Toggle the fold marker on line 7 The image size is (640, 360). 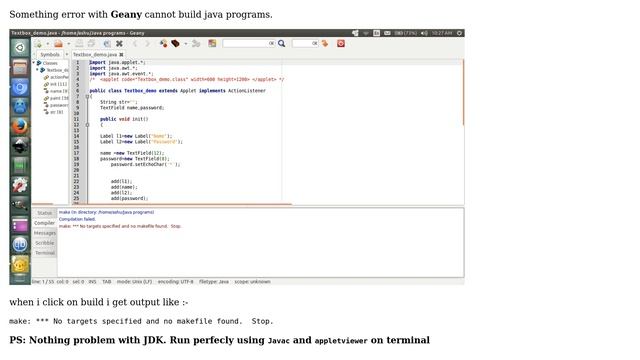(87, 97)
